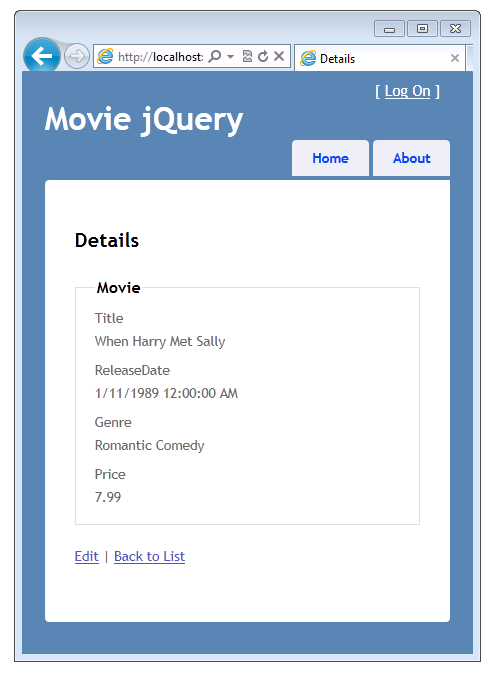The height and width of the screenshot is (679, 492).
Task: Click the localhost address field
Action: (x=160, y=57)
